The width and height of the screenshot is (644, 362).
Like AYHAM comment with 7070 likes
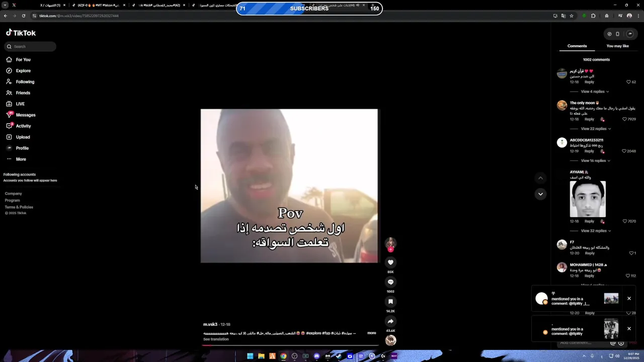click(x=624, y=221)
